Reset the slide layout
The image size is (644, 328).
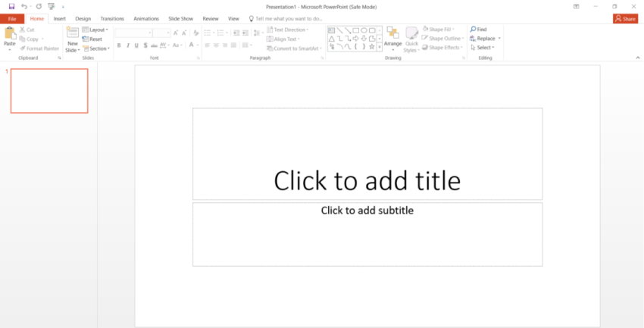click(92, 39)
